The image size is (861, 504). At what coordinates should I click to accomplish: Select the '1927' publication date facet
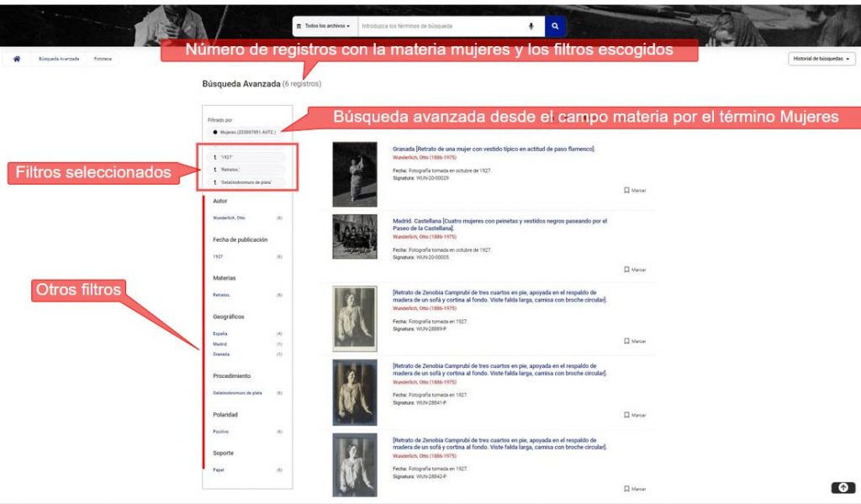tap(218, 257)
